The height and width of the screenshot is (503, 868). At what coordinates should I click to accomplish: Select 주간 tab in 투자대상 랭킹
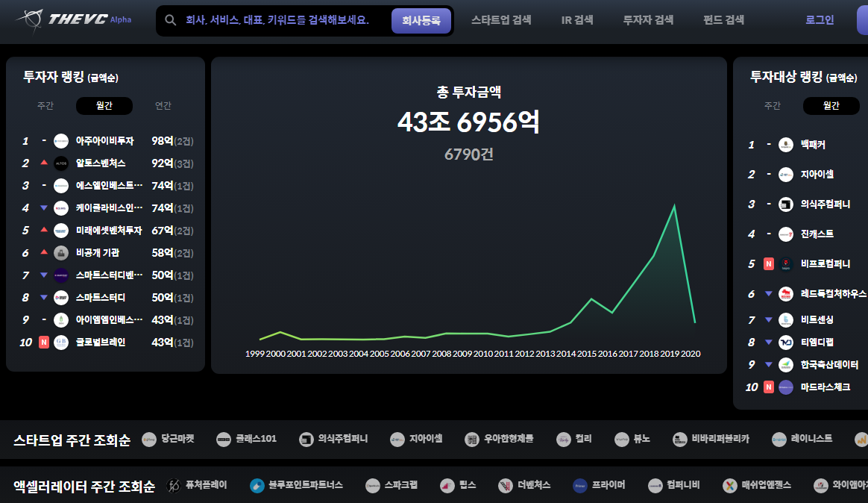pos(773,106)
